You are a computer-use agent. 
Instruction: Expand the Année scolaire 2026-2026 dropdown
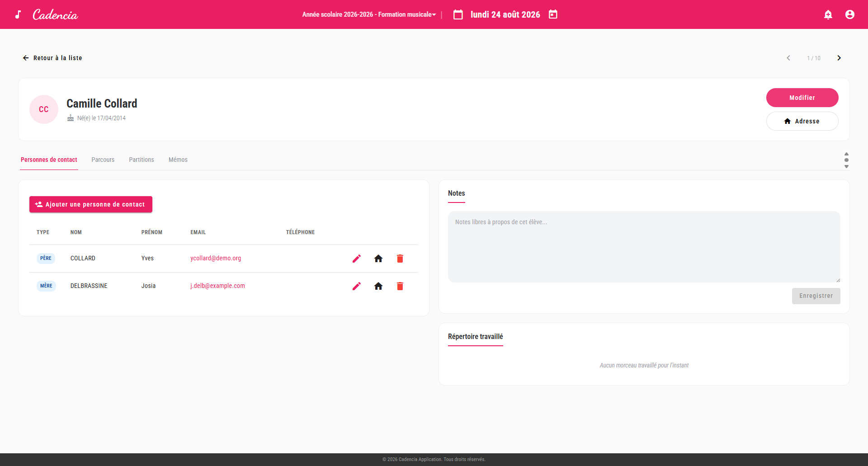click(369, 14)
